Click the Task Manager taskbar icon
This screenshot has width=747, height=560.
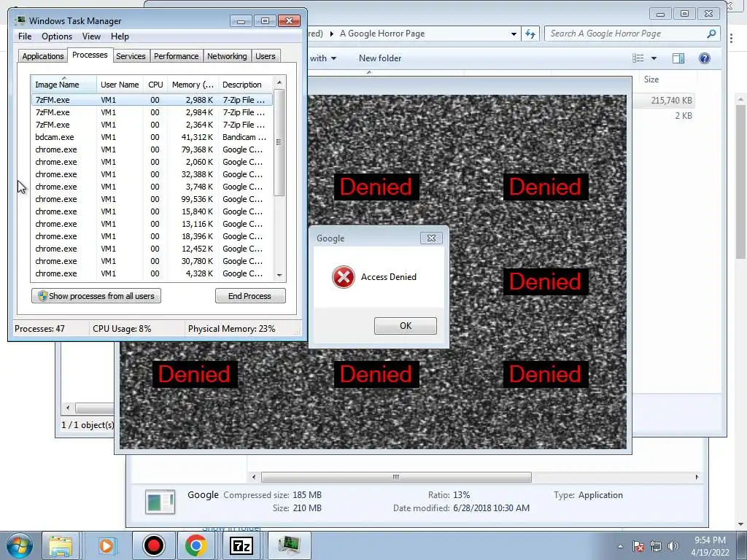click(x=289, y=545)
